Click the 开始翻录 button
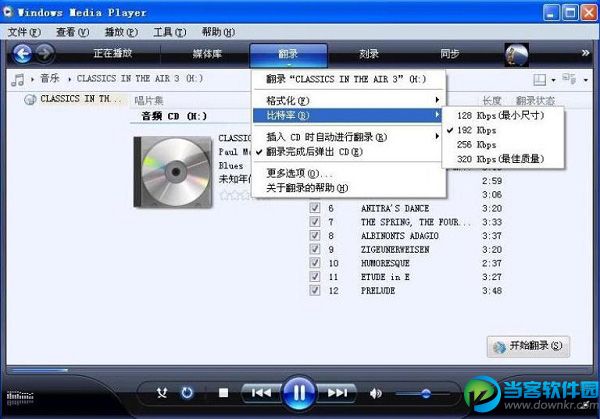 pos(528,347)
